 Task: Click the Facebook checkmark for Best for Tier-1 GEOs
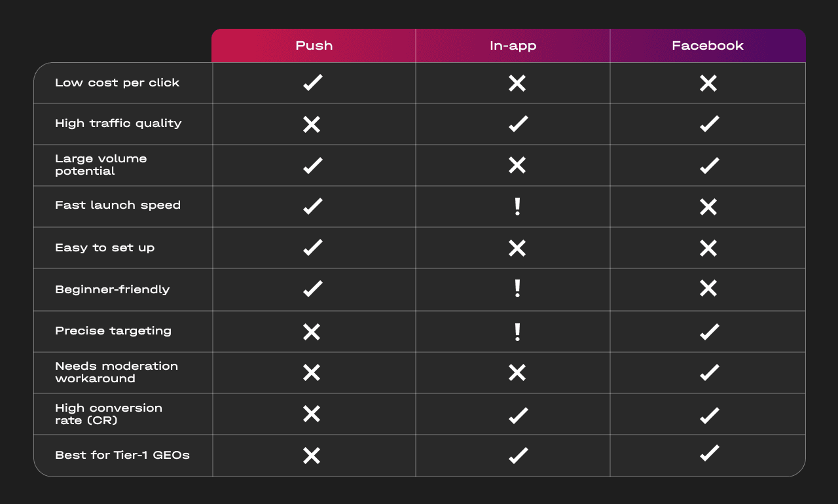point(710,453)
